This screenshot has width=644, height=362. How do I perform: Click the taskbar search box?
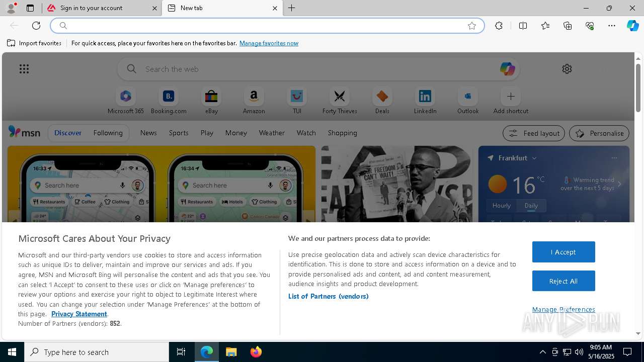click(x=97, y=352)
